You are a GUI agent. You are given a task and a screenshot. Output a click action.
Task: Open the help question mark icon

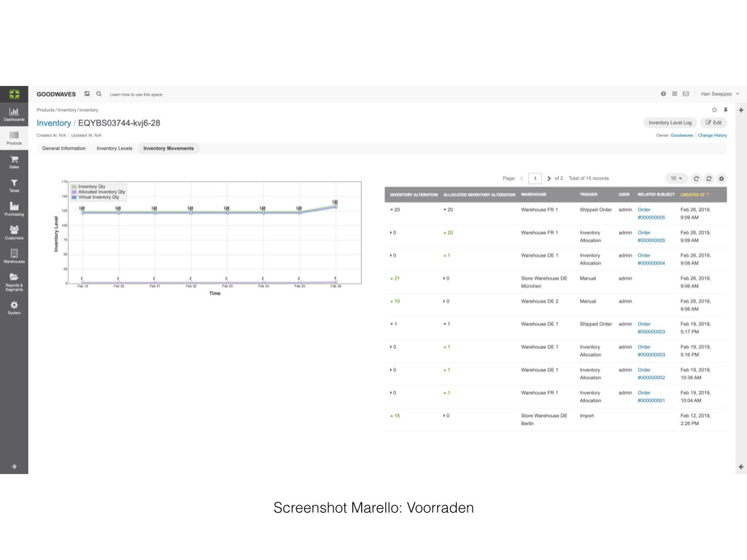663,94
